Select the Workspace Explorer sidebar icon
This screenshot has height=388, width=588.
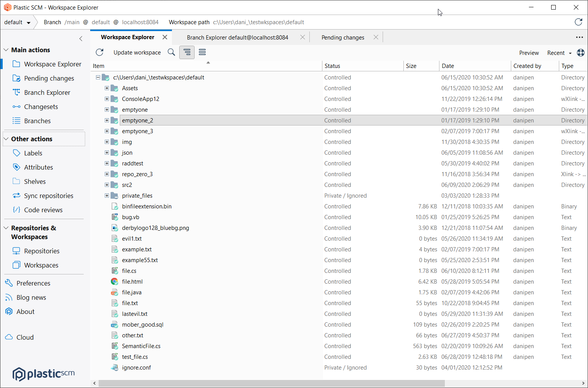coord(17,64)
